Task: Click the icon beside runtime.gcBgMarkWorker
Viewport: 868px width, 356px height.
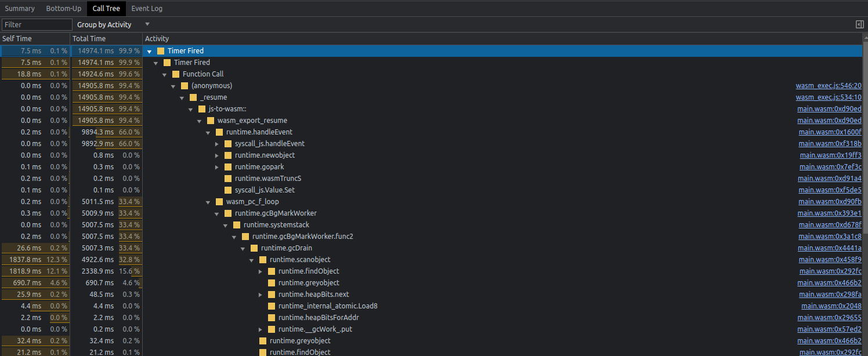Action: (227, 213)
